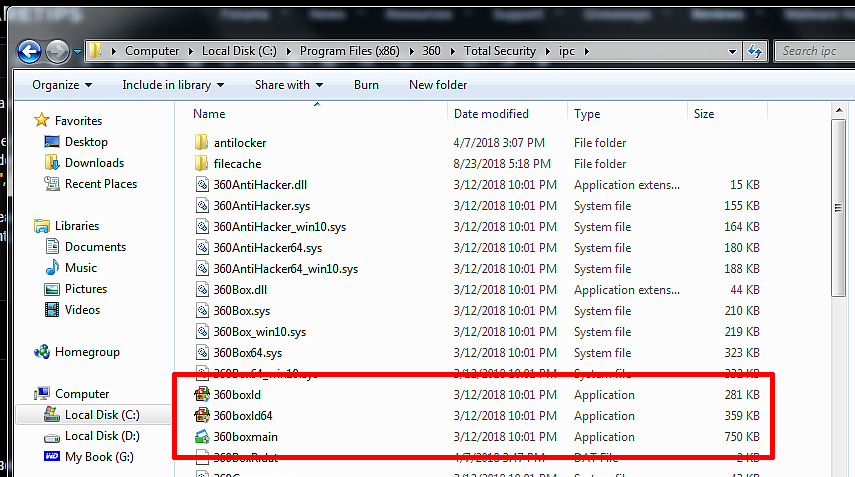Select the ipc breadcrumb segment
This screenshot has height=477, width=855.
(x=567, y=51)
